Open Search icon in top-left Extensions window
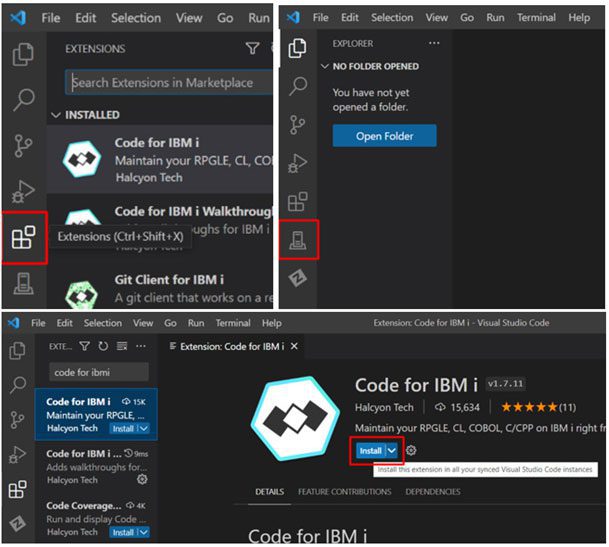The width and height of the screenshot is (609, 547). click(24, 100)
